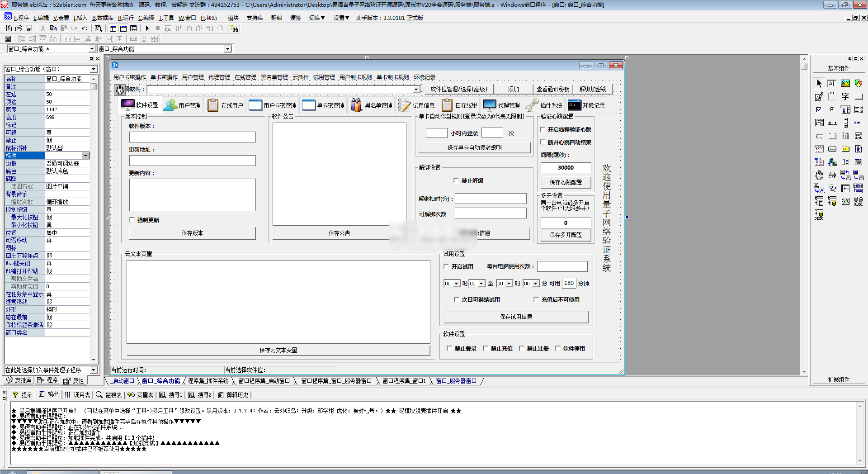
Task: Expand the 选择软件 combo box arrow
Action: 416,90
